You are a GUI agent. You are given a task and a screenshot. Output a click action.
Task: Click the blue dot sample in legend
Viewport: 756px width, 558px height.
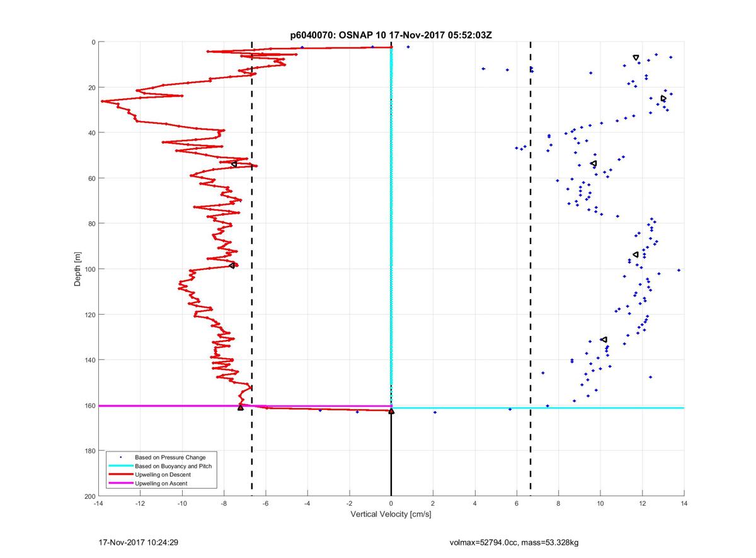120,457
